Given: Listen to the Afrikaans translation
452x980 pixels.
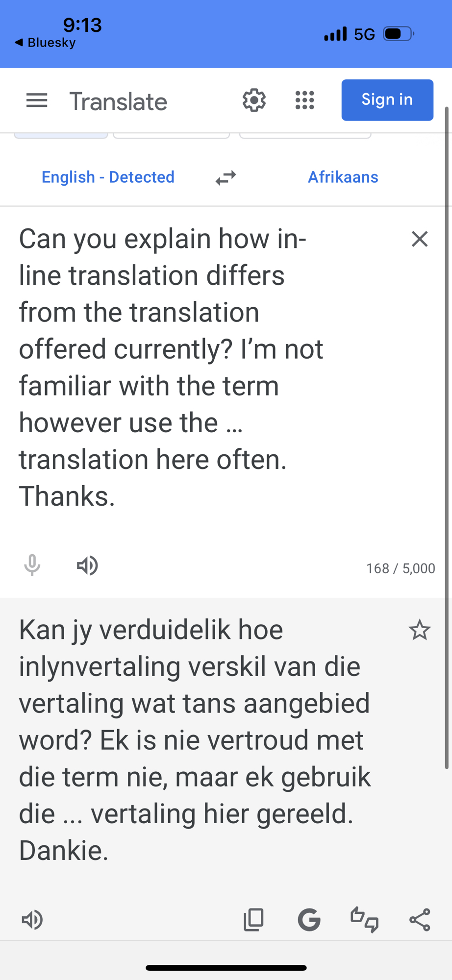Looking at the screenshot, I should click(x=32, y=920).
